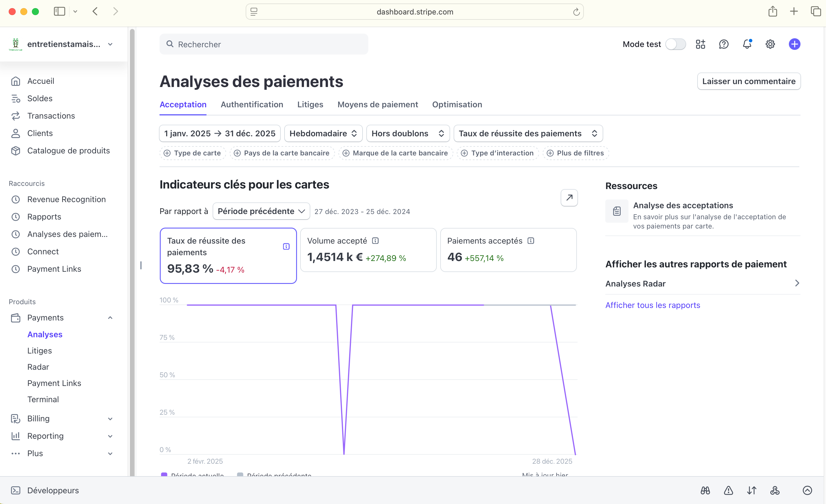This screenshot has width=826, height=504.
Task: Expand chart with the arrow icon
Action: click(569, 198)
